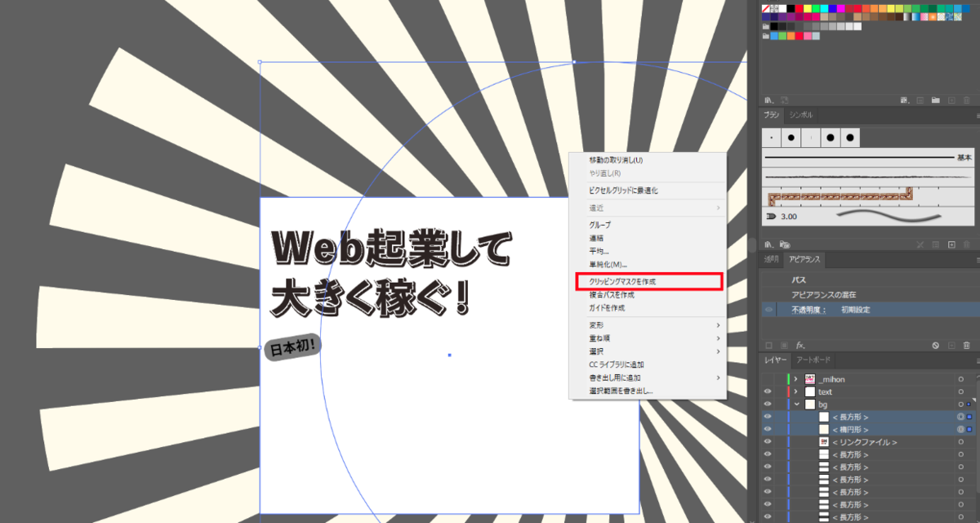Choose 平均... from context menu
Image resolution: width=980 pixels, height=523 pixels.
pyautogui.click(x=647, y=252)
